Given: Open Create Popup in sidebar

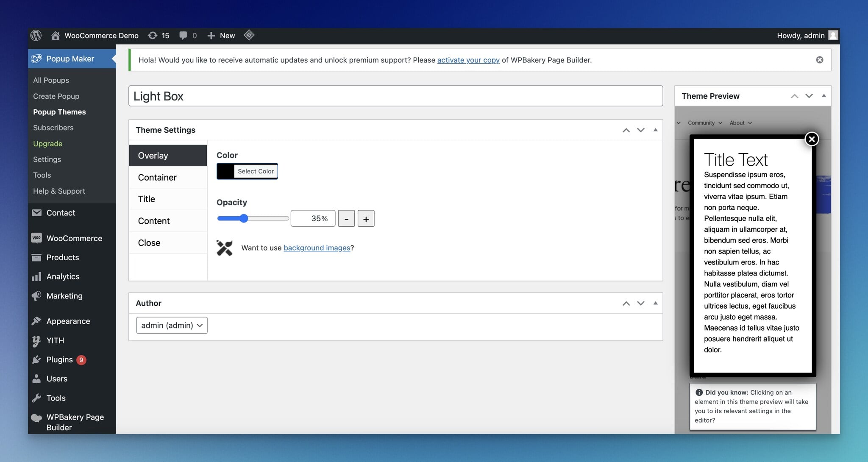Looking at the screenshot, I should (x=56, y=96).
